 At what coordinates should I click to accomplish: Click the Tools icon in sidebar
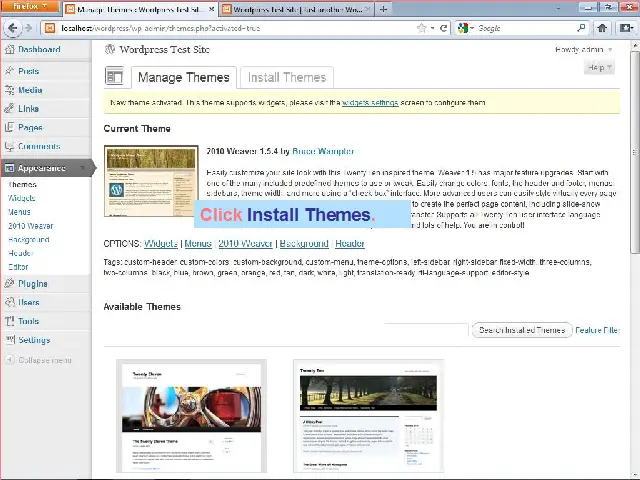tap(9, 321)
